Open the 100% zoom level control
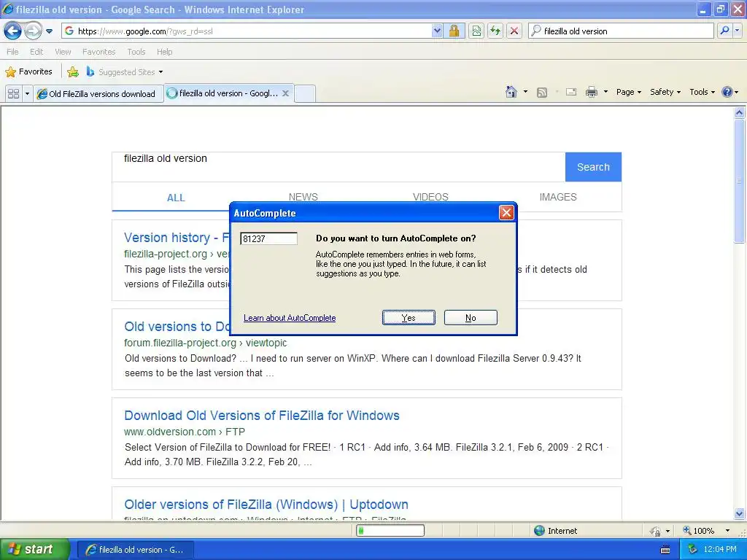 pyautogui.click(x=706, y=531)
